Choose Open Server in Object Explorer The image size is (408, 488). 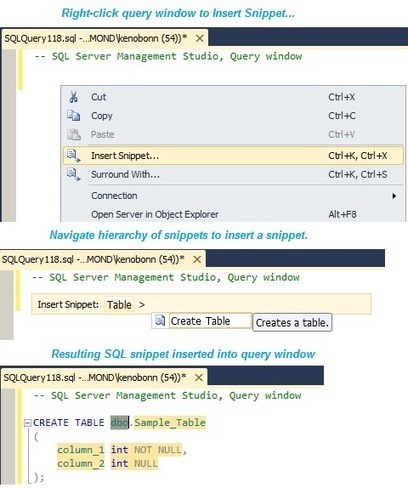click(x=233, y=214)
